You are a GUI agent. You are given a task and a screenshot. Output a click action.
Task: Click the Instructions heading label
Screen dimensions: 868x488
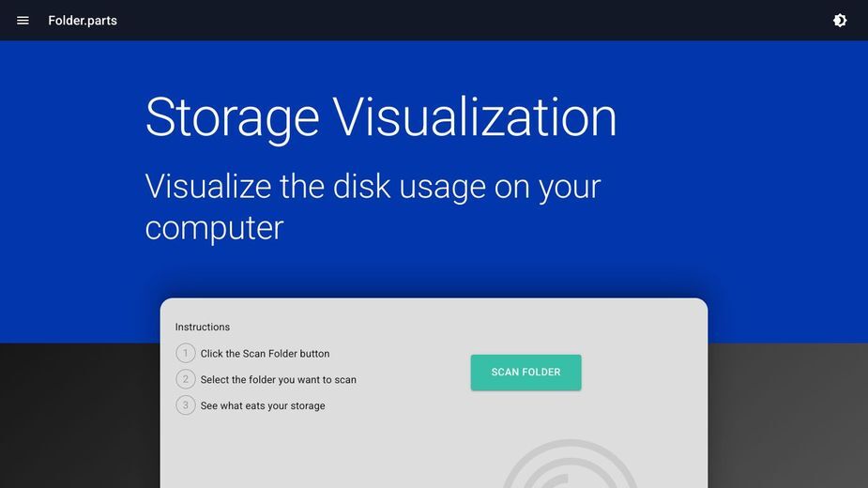(203, 327)
